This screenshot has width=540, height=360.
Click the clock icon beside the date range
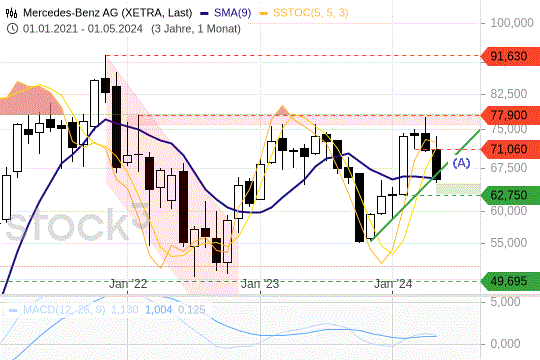[x=12, y=28]
